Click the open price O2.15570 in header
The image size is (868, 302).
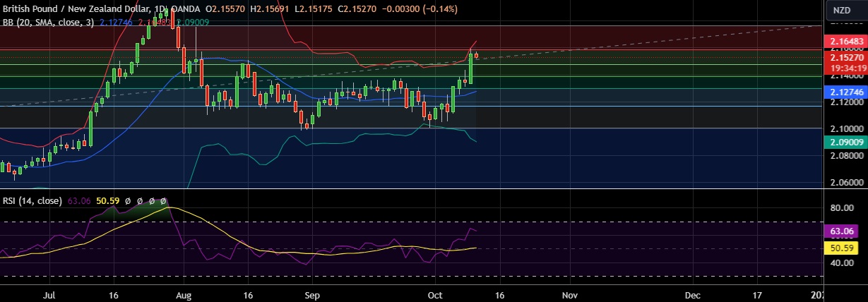pyautogui.click(x=224, y=9)
